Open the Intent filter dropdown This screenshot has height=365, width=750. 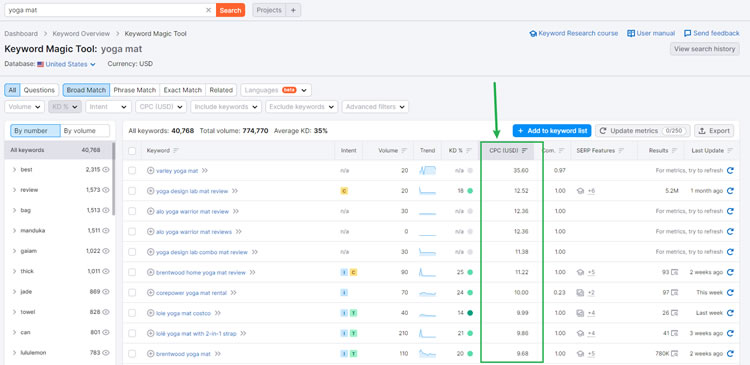point(109,107)
